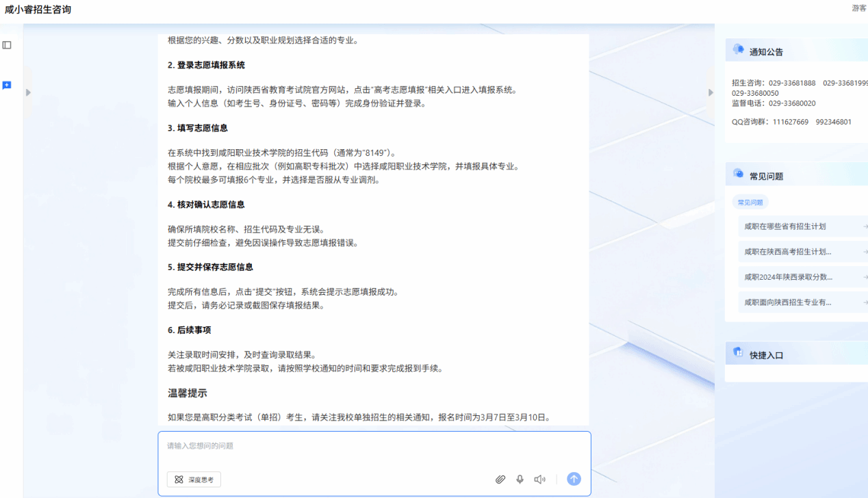This screenshot has width=868, height=498.
Task: Click the line 关注录取时间安排，及时查询录取结果
Action: 242,355
